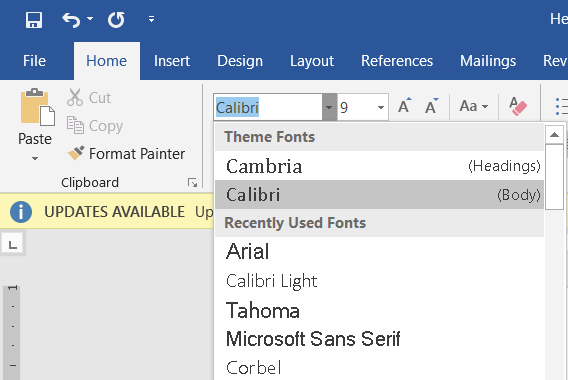
Task: Open the Clipboard pane dialog launcher
Action: 192,183
